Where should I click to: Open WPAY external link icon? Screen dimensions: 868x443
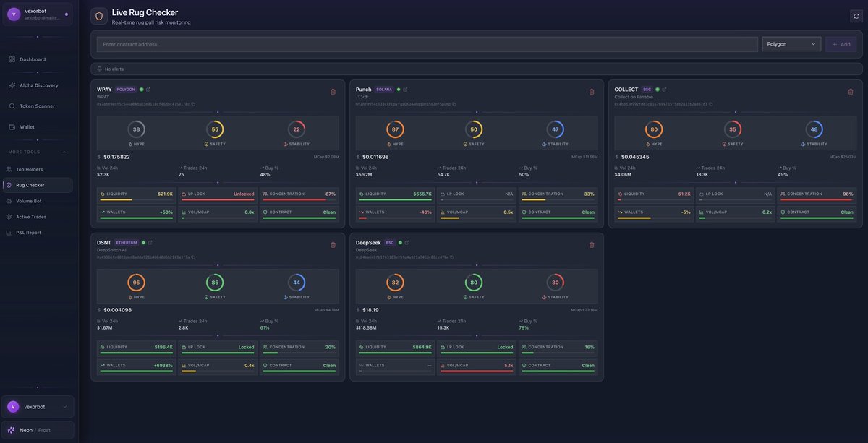pos(148,90)
